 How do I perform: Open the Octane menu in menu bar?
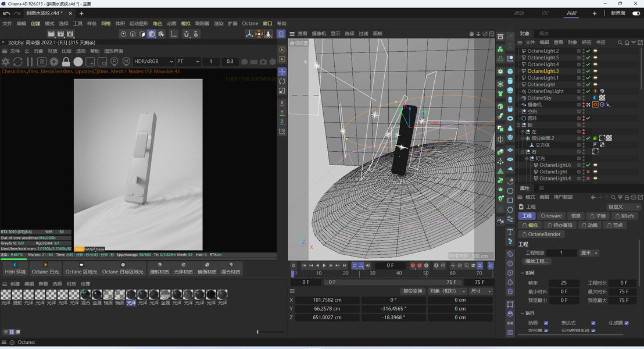[250, 24]
